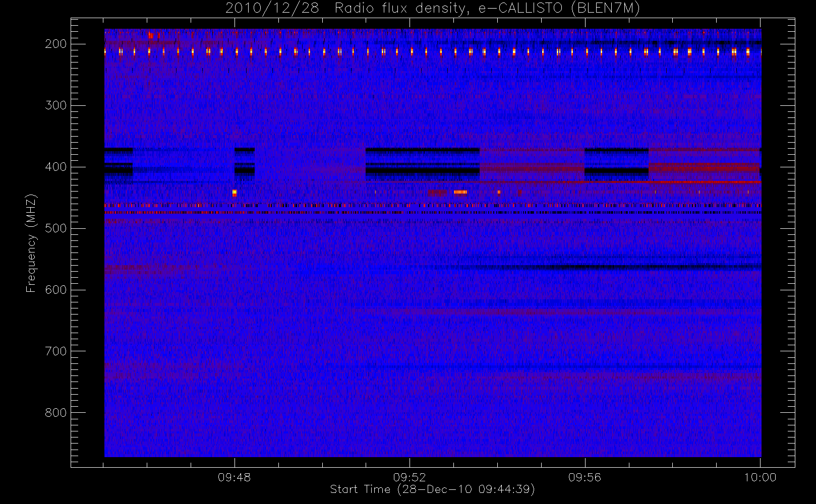Click the 09:56 time tick label
Screen dimensions: 816x504
tap(585, 477)
